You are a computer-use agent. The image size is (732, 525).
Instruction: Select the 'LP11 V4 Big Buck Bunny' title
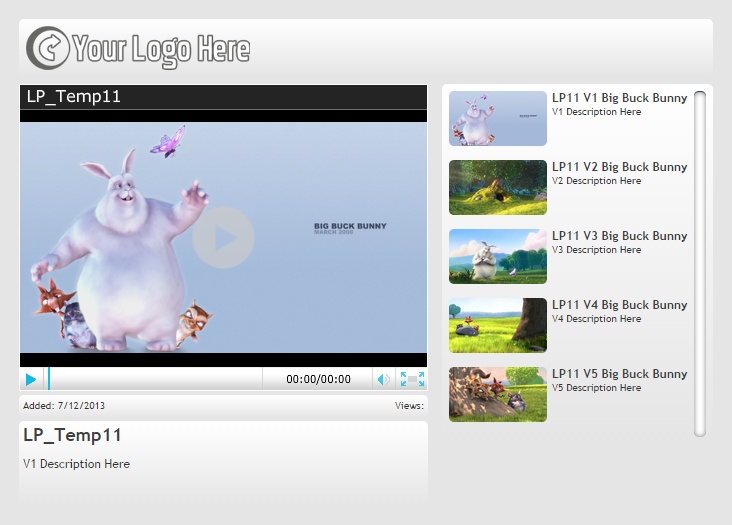619,305
